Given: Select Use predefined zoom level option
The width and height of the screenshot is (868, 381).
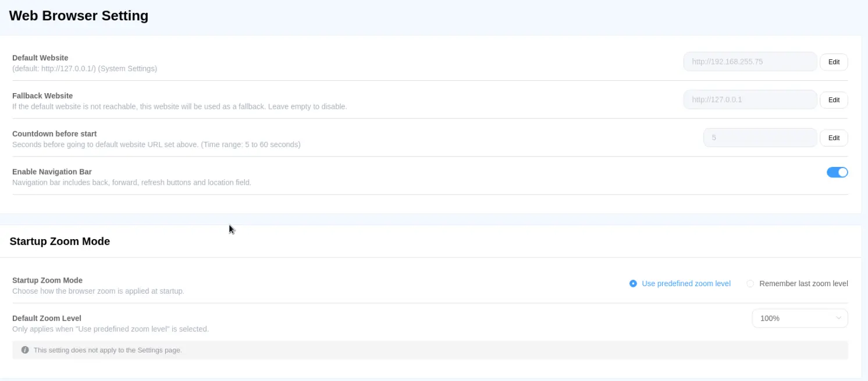Looking at the screenshot, I should (680, 284).
